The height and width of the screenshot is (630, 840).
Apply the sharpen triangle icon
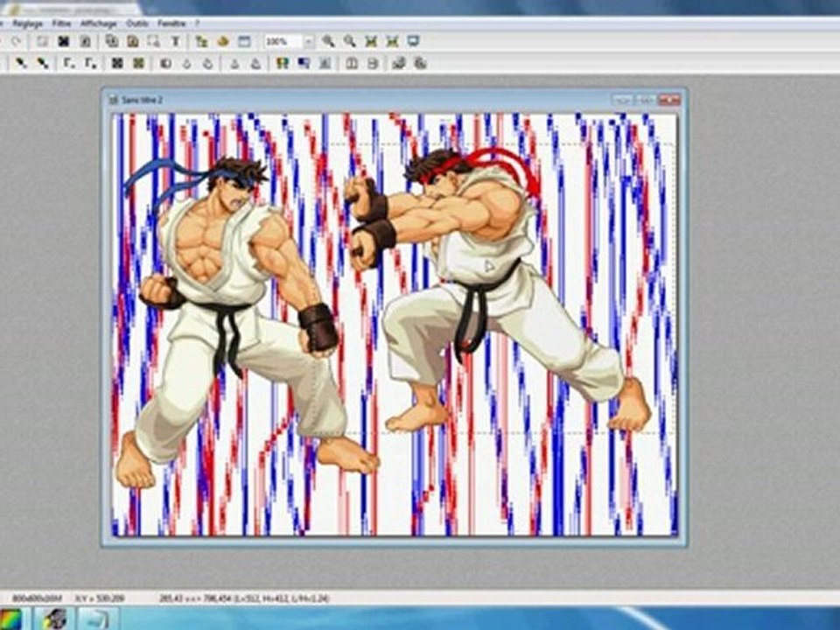234,63
